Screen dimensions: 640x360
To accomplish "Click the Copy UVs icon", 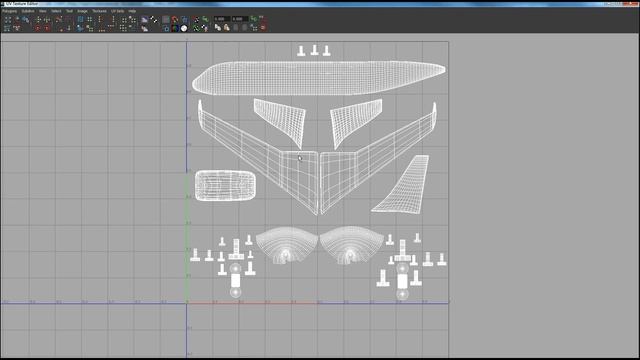I will click(218, 28).
